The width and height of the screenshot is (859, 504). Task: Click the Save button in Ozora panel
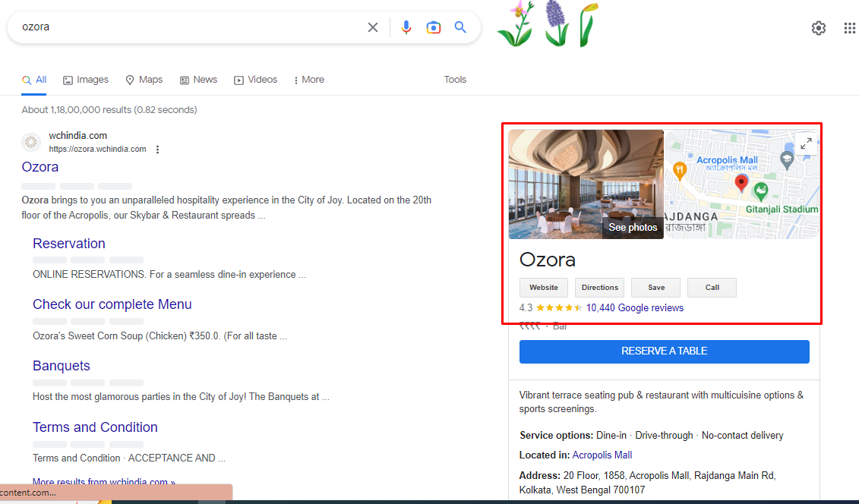click(656, 288)
